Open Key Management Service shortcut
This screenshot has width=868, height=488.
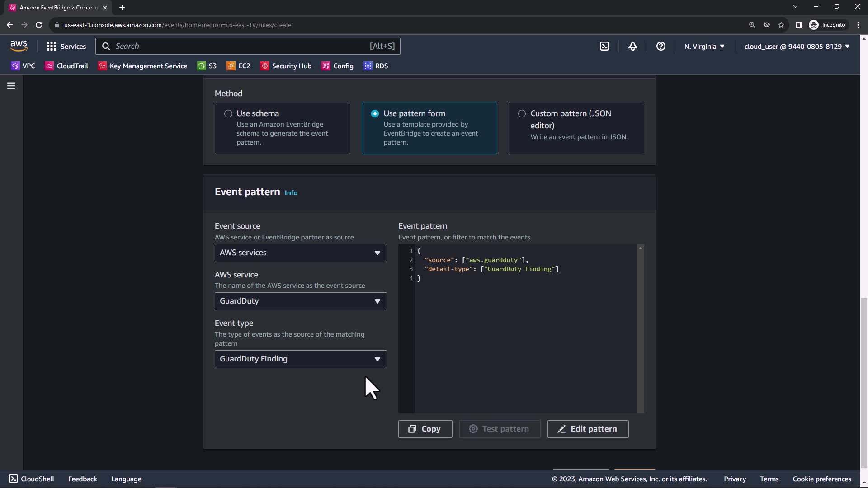pyautogui.click(x=143, y=66)
